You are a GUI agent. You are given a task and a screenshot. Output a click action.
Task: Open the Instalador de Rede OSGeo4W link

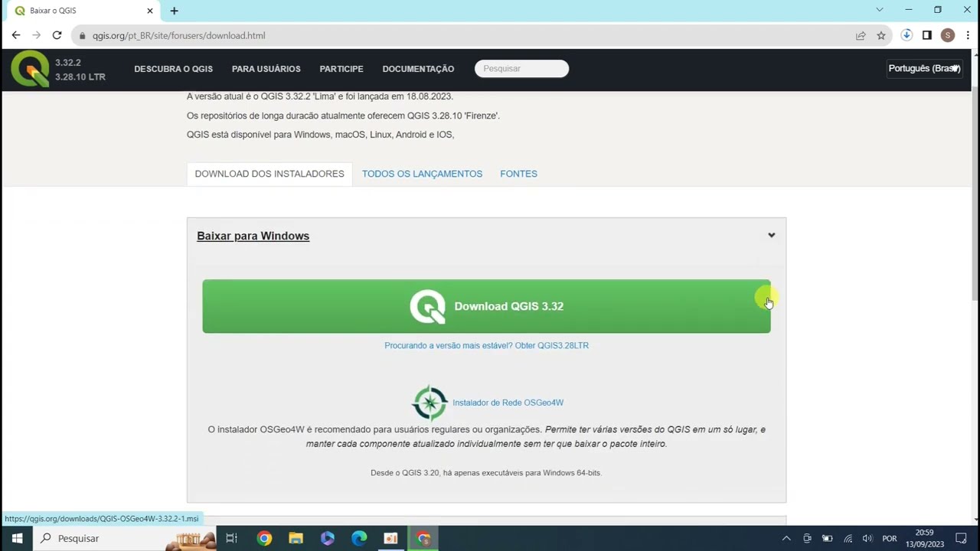click(508, 403)
